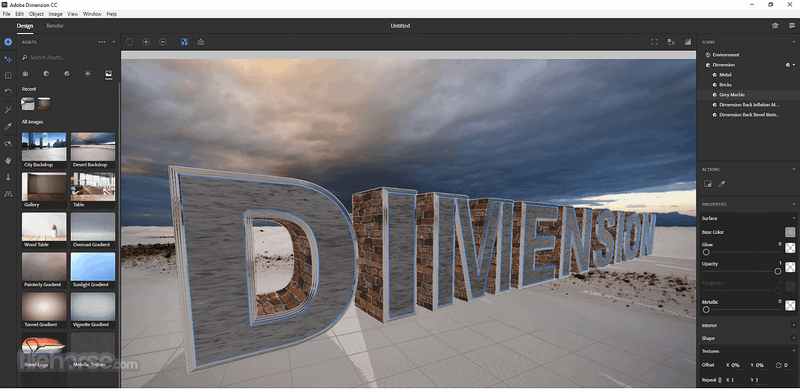800x389 pixels.
Task: Collapse the Surface section arrow
Action: tap(793, 218)
